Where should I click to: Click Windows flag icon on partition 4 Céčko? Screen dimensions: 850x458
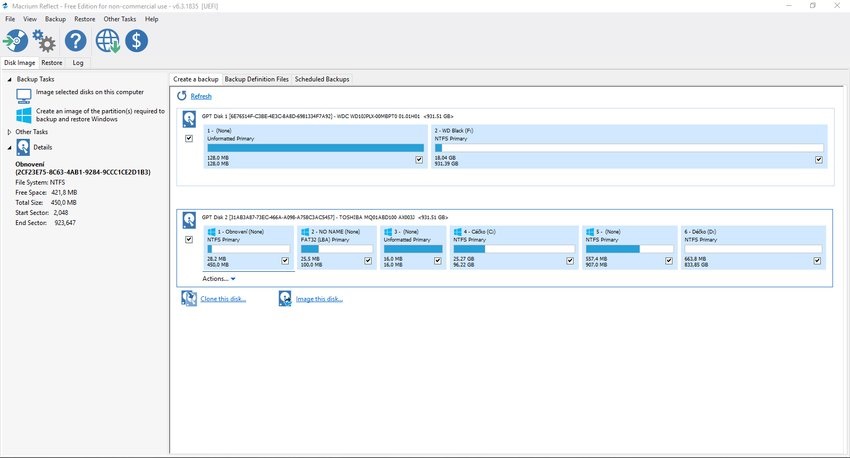[x=458, y=231]
